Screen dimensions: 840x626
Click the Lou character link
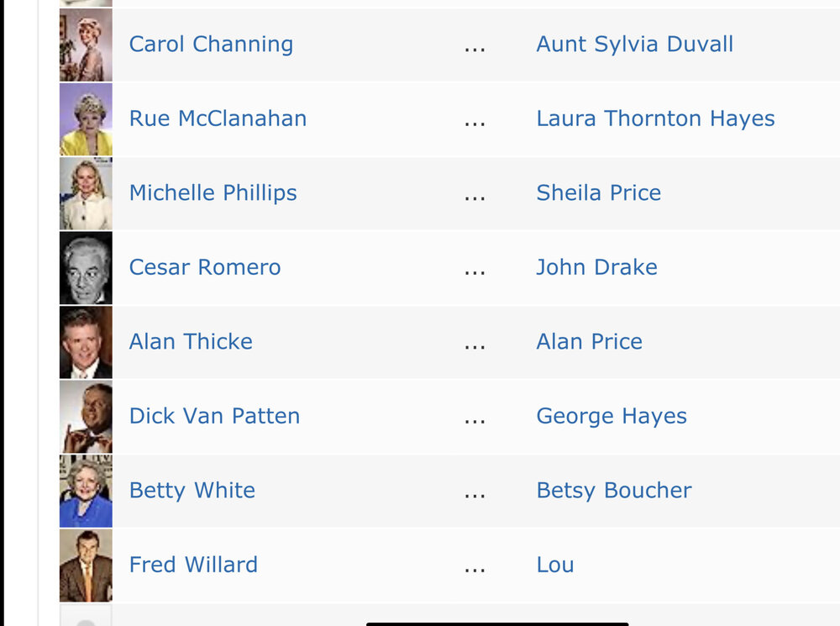pos(555,566)
